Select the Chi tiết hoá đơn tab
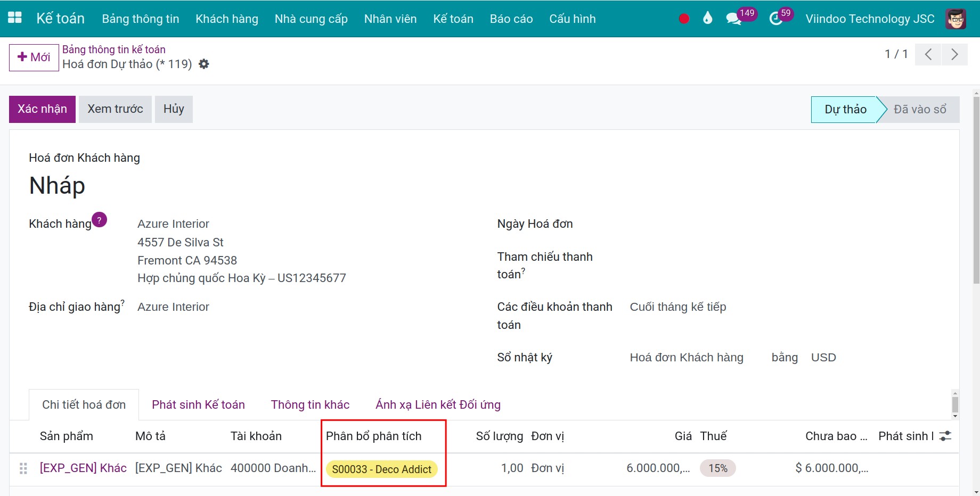980x496 pixels. coord(84,404)
